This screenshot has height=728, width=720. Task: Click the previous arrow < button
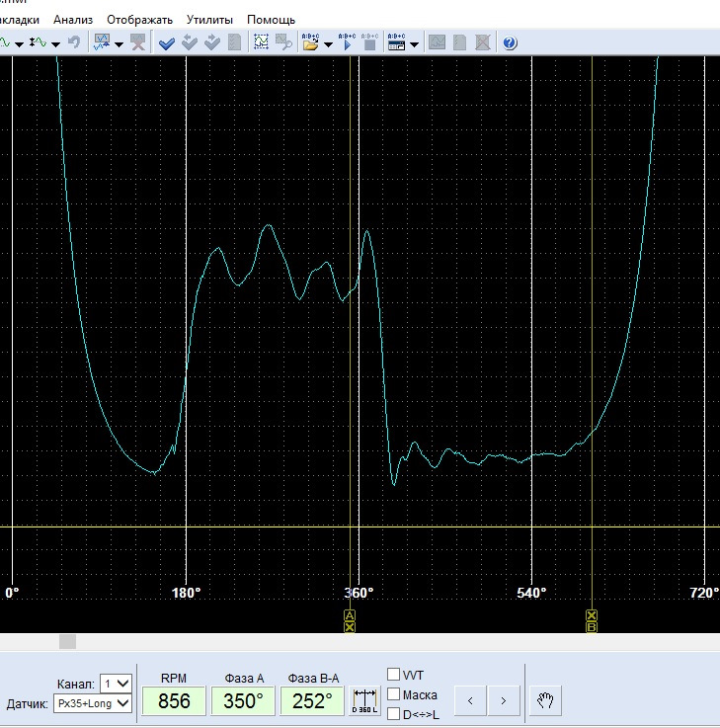click(470, 700)
